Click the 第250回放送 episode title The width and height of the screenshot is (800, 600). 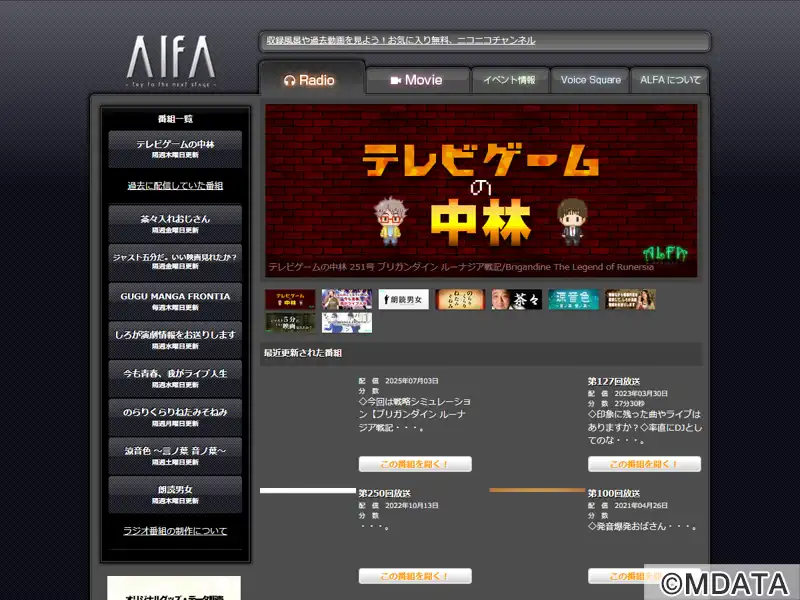click(x=384, y=493)
